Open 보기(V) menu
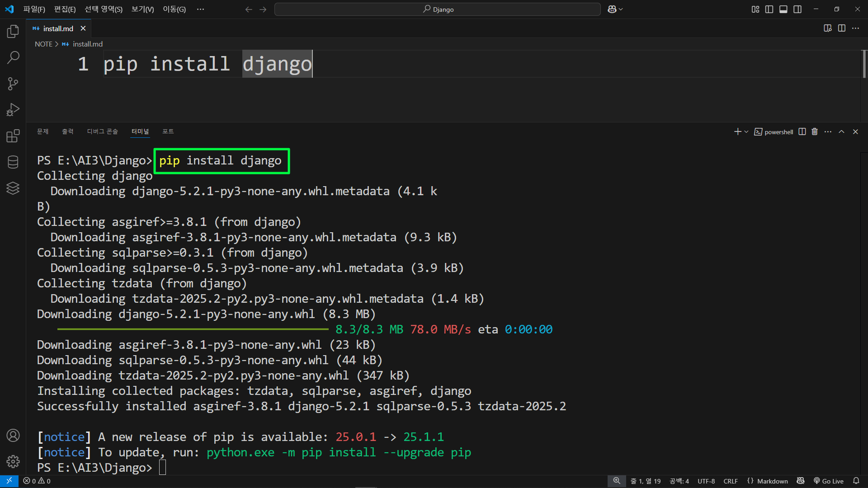868x488 pixels. click(142, 9)
